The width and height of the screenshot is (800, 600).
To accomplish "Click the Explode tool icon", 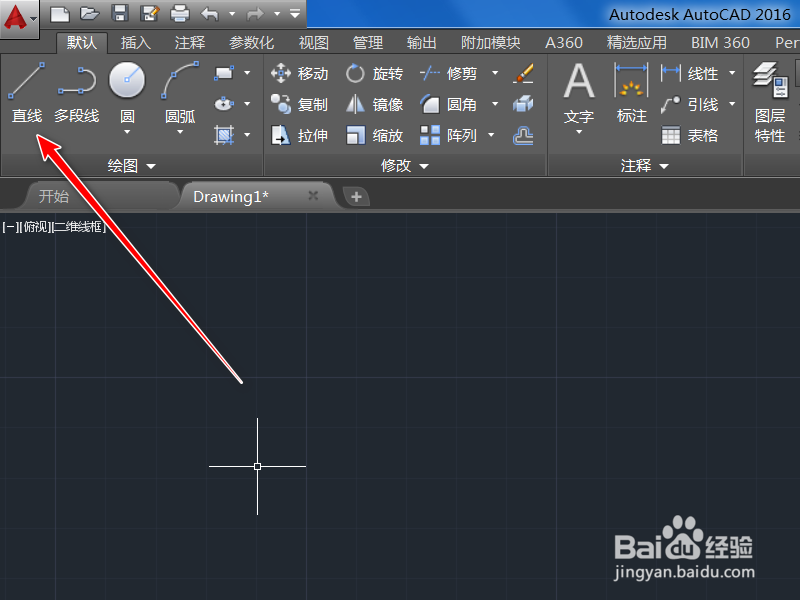I will click(x=523, y=105).
